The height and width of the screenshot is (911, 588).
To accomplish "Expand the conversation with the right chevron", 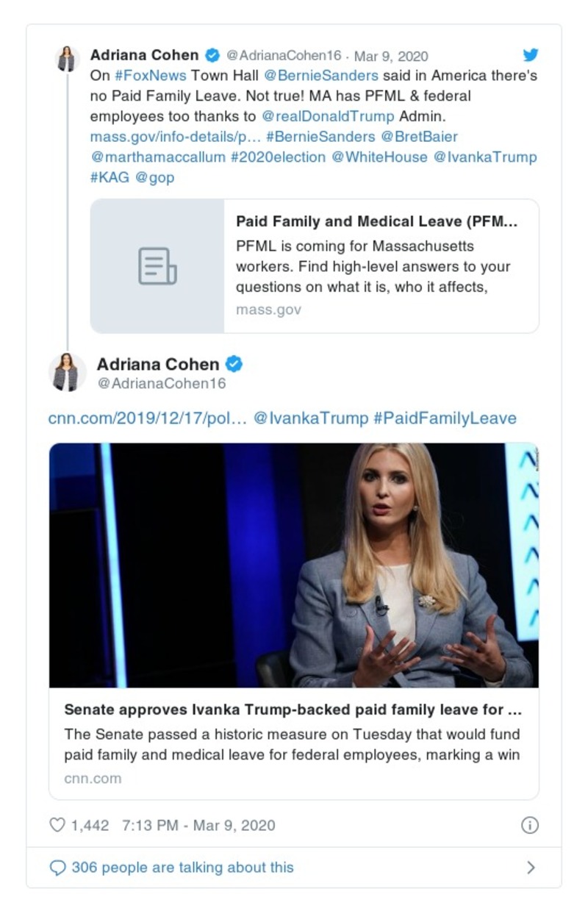I will tap(531, 868).
